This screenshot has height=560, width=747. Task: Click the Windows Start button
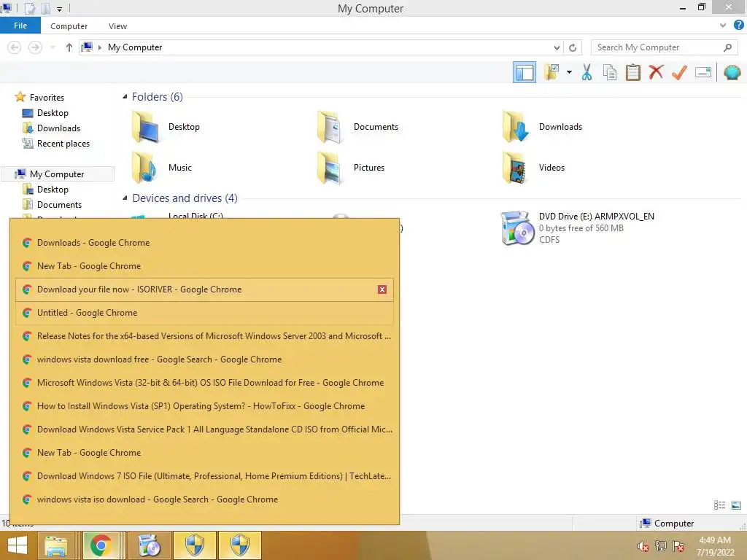(18, 545)
